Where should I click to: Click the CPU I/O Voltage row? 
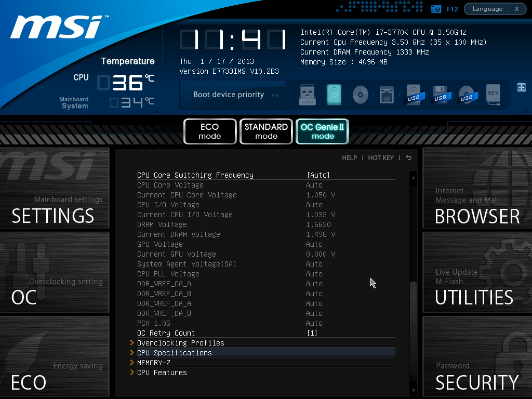[x=266, y=205]
